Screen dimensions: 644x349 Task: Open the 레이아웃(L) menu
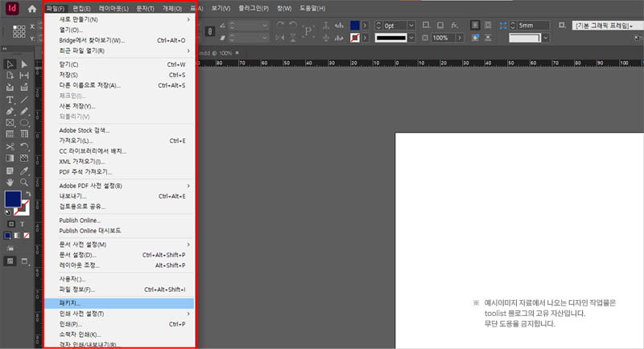coord(114,8)
